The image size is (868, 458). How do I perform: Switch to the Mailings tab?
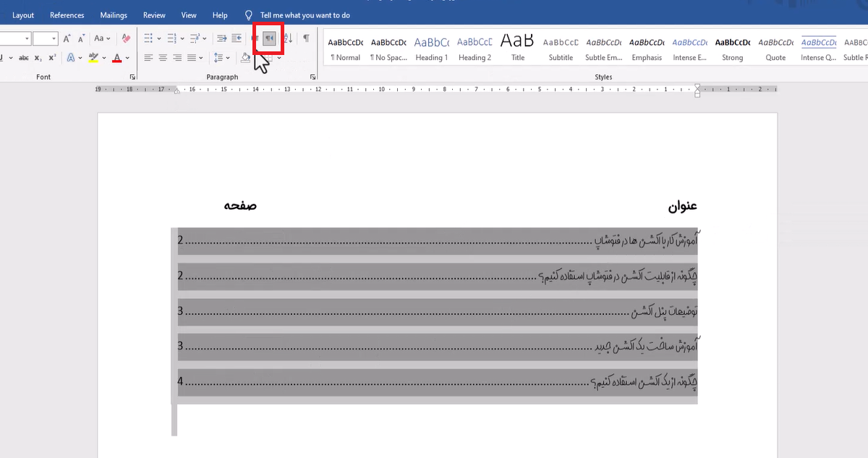tap(114, 15)
